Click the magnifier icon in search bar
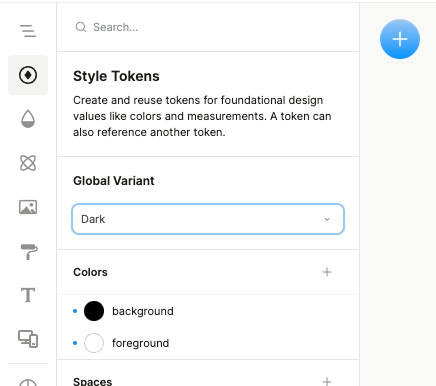 (81, 27)
